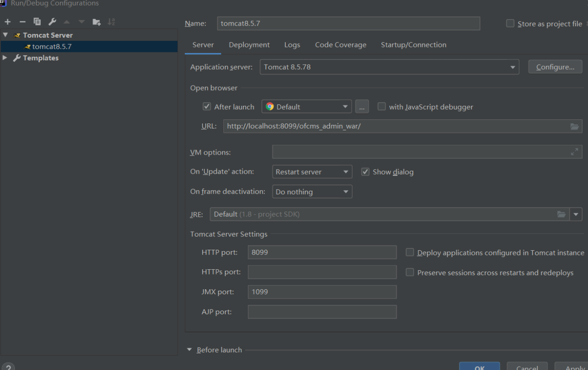The height and width of the screenshot is (370, 588).
Task: Move configuration down arrow icon
Action: coord(82,22)
